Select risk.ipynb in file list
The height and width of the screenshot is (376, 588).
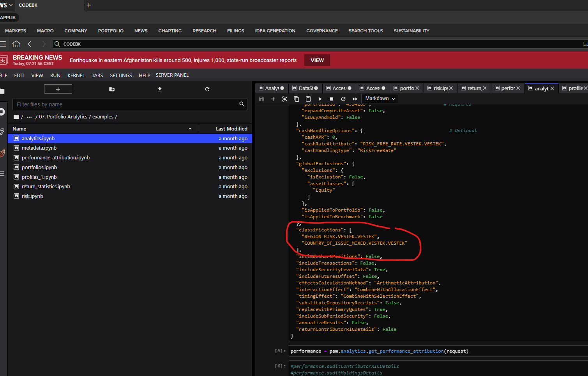(130, 196)
